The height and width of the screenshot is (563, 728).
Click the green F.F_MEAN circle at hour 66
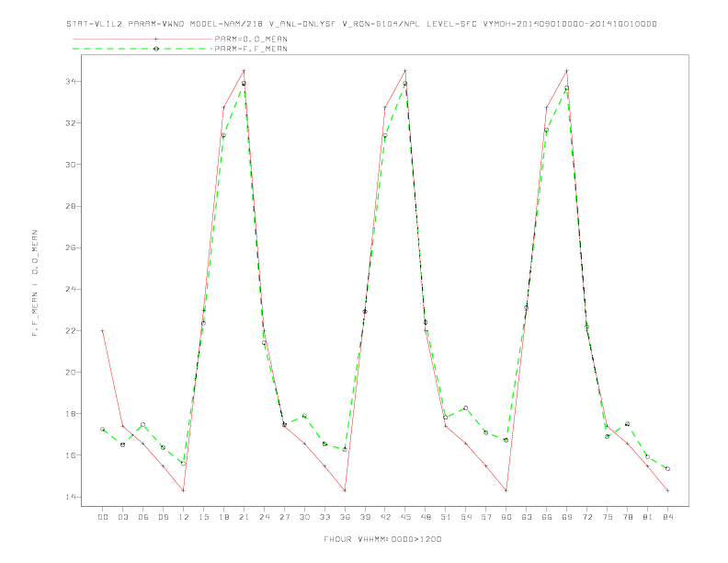click(x=547, y=130)
